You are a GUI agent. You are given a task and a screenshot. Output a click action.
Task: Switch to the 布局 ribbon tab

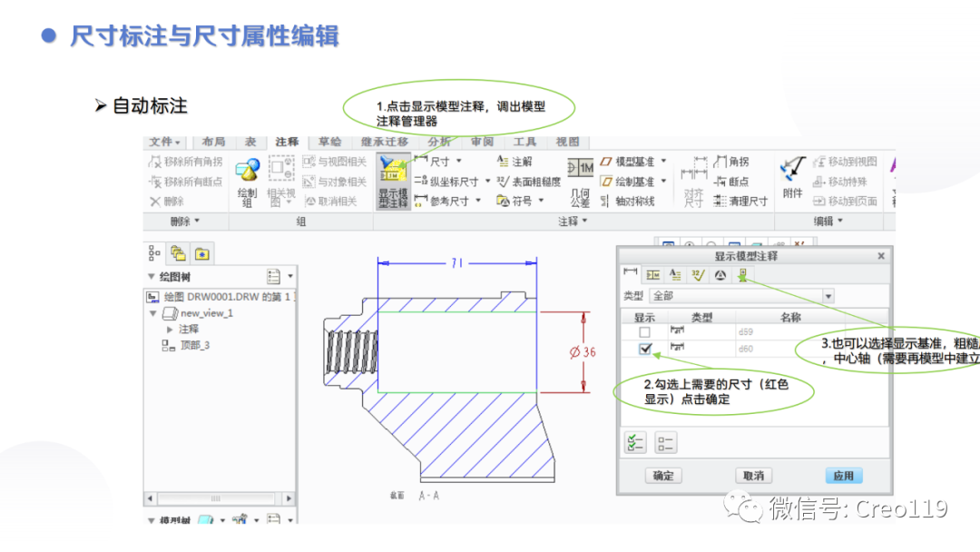tap(214, 142)
